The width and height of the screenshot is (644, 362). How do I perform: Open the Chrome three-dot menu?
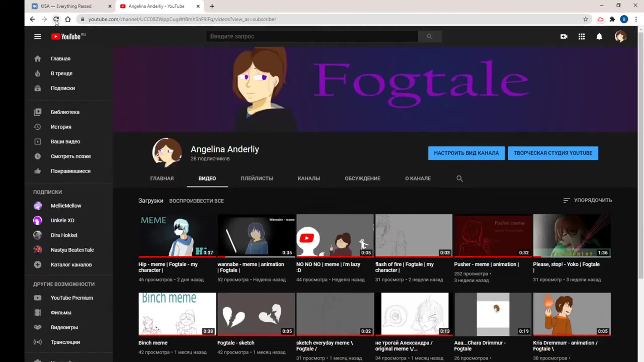click(636, 19)
